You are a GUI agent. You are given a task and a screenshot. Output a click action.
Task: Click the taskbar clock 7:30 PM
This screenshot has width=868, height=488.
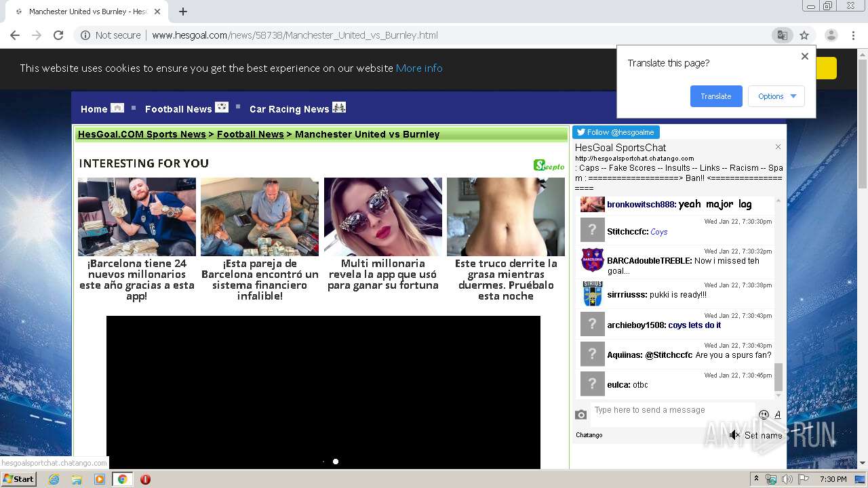833,479
